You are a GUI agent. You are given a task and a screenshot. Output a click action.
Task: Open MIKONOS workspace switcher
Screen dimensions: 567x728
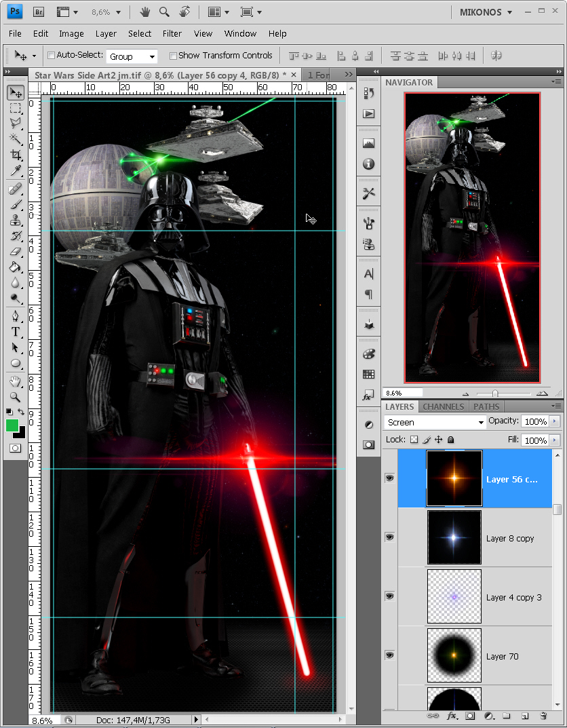(x=486, y=12)
